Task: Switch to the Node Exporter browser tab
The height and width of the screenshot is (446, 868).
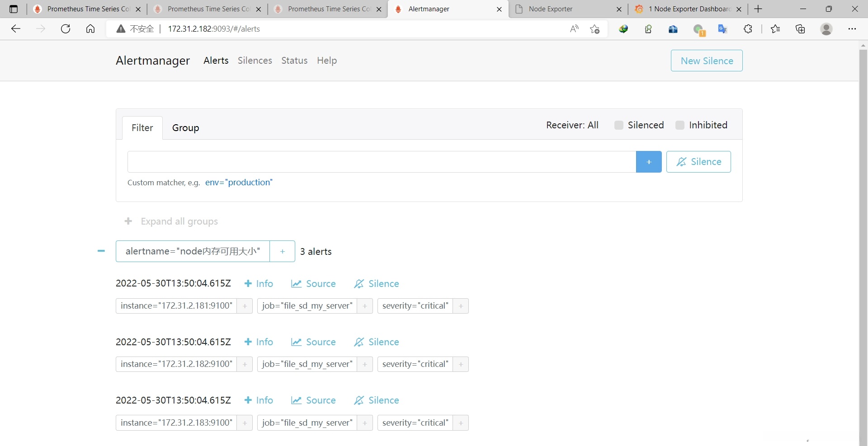Action: coord(568,9)
